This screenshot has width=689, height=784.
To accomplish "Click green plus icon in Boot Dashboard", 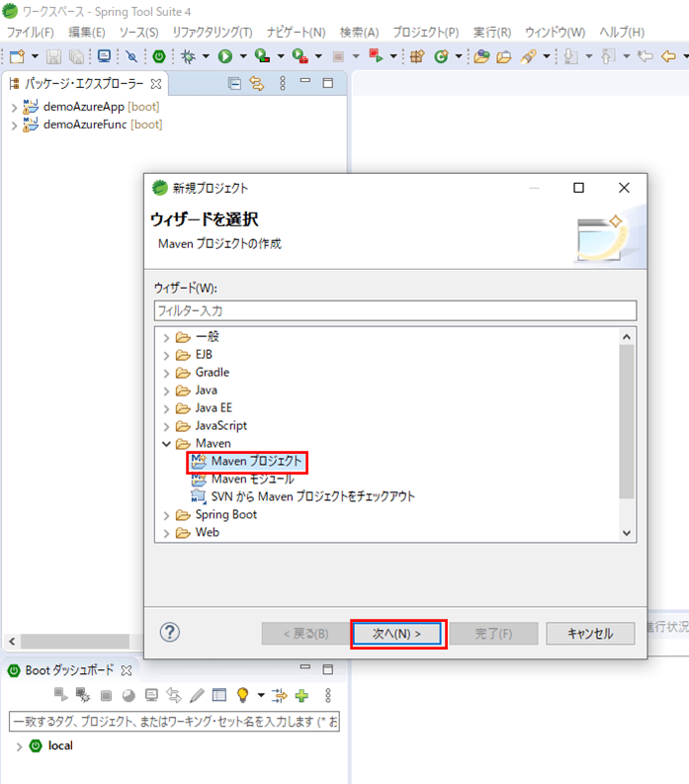I will click(301, 695).
